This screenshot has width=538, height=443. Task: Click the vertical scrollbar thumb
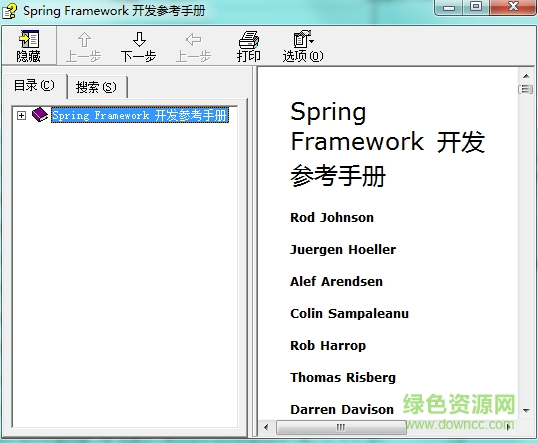526,90
